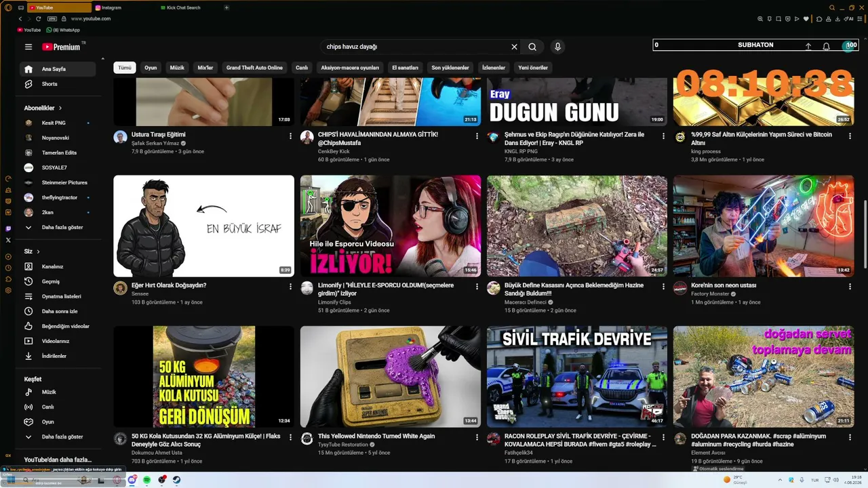Click the page vertical scrollbar thumb
Image resolution: width=868 pixels, height=488 pixels.
pyautogui.click(x=865, y=235)
